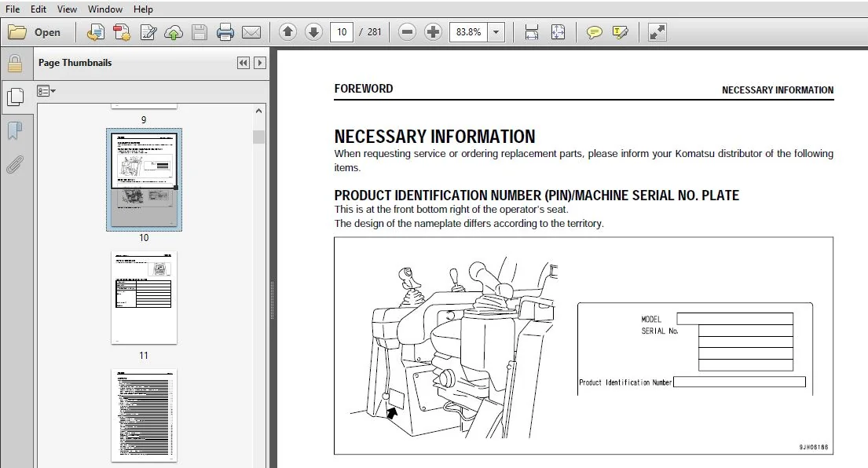This screenshot has width=868, height=468.
Task: Click the zoom percentage field 83.8%
Action: click(x=468, y=32)
